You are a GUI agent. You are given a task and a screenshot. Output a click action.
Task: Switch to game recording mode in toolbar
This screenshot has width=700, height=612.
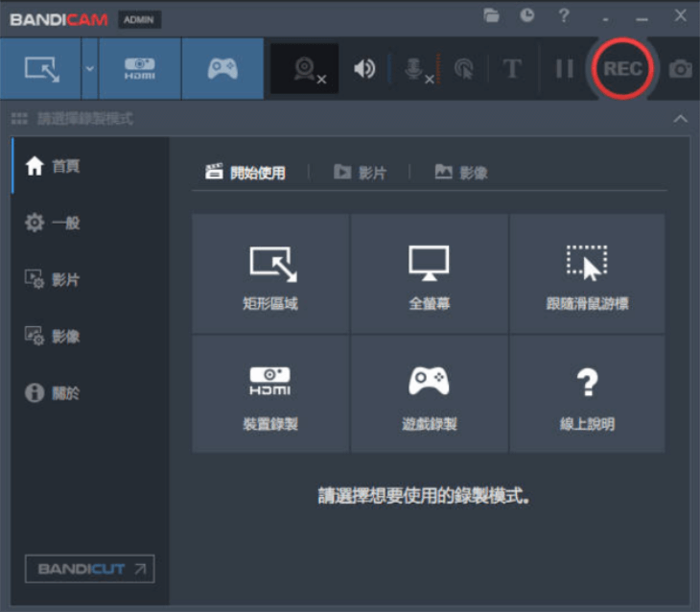pyautogui.click(x=222, y=69)
